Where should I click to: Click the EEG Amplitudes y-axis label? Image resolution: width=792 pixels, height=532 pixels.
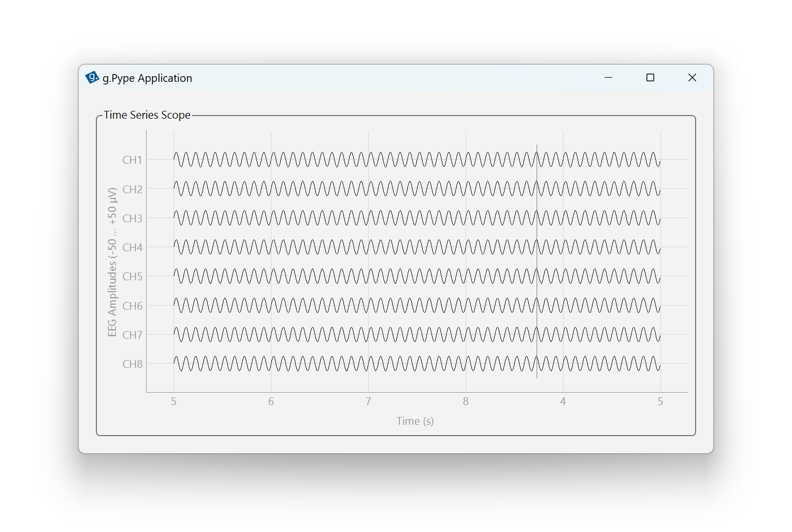(x=112, y=262)
